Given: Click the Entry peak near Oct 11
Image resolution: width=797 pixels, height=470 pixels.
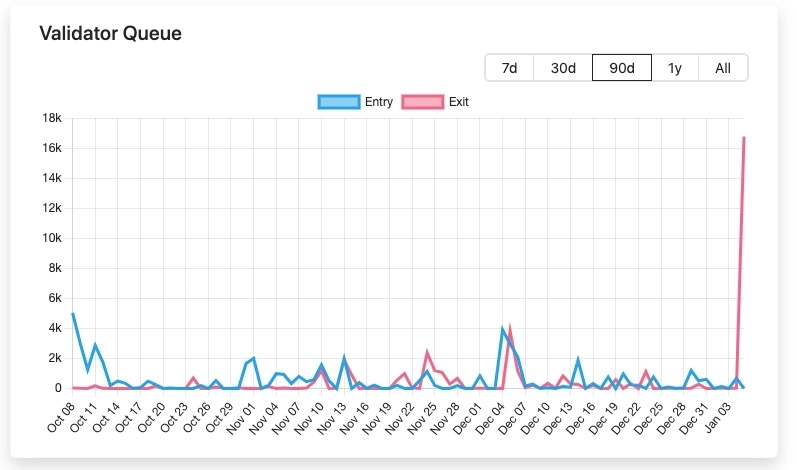Looking at the screenshot, I should [x=95, y=345].
